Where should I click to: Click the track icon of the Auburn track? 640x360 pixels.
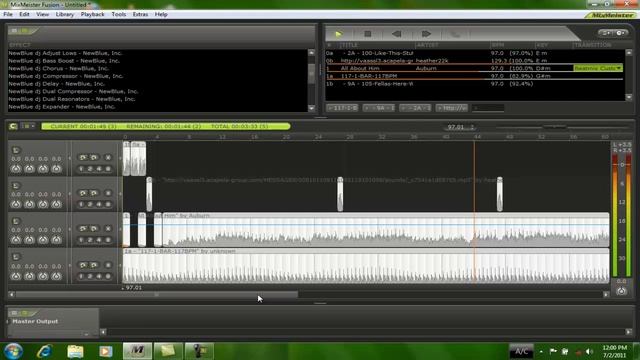pos(16,221)
